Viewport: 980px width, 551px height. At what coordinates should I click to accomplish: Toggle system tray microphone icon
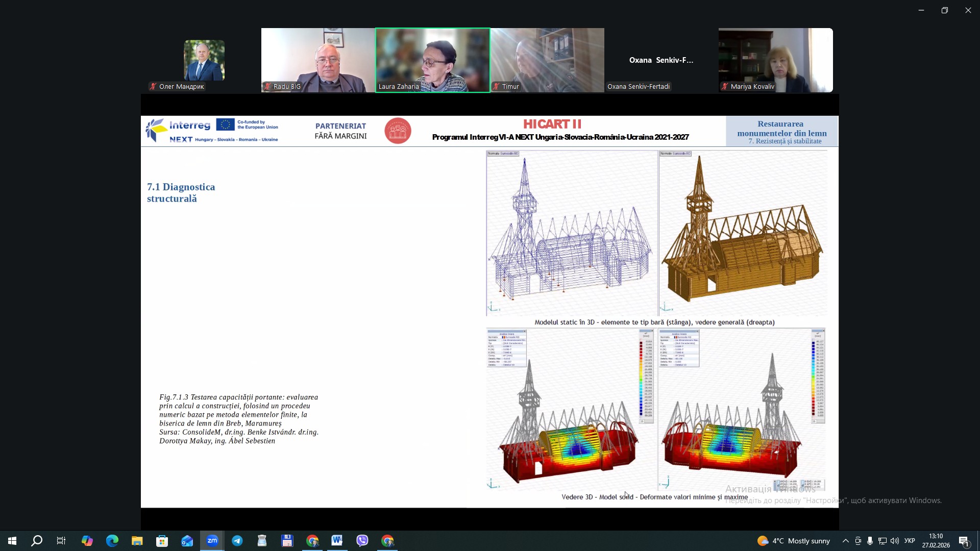click(x=870, y=541)
